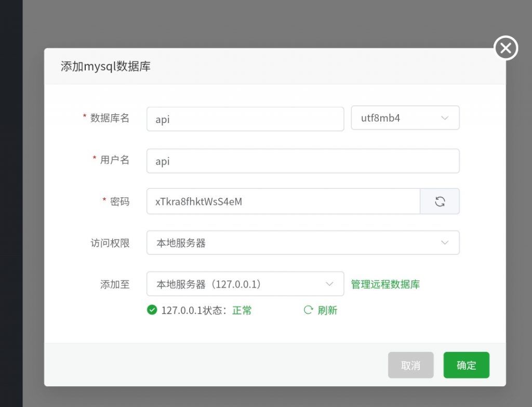Click the 访问权限 field label
Viewport: 532px width, 407px height.
[110, 242]
